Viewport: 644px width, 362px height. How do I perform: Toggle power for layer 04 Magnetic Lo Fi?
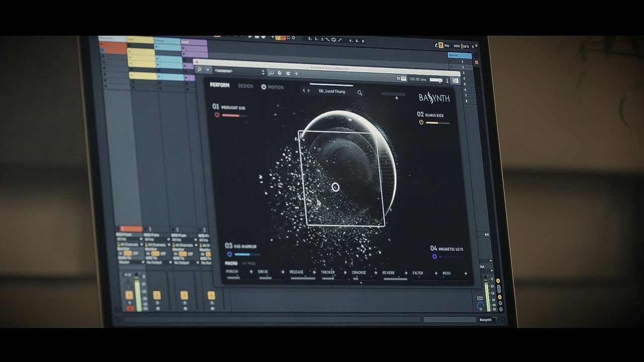[435, 256]
